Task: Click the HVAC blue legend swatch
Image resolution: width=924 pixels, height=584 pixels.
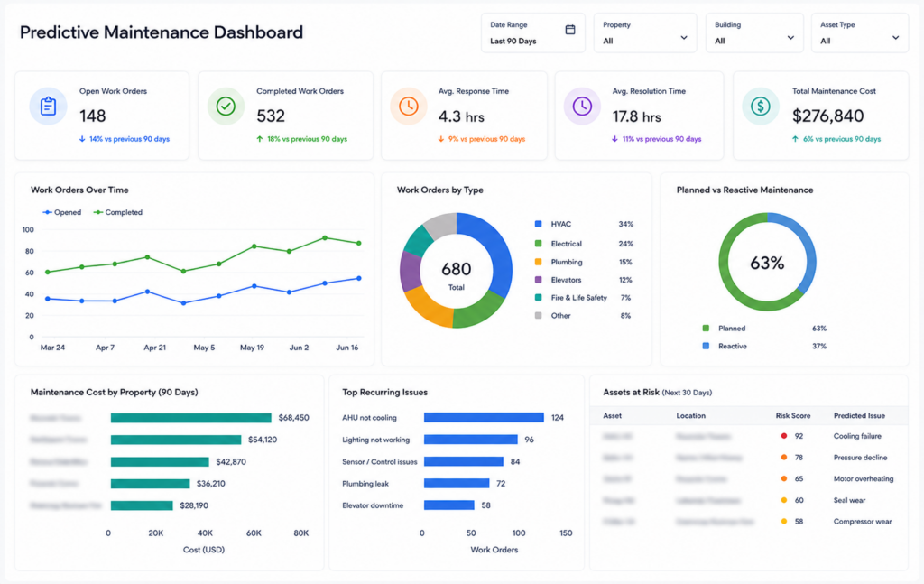Action: 538,224
